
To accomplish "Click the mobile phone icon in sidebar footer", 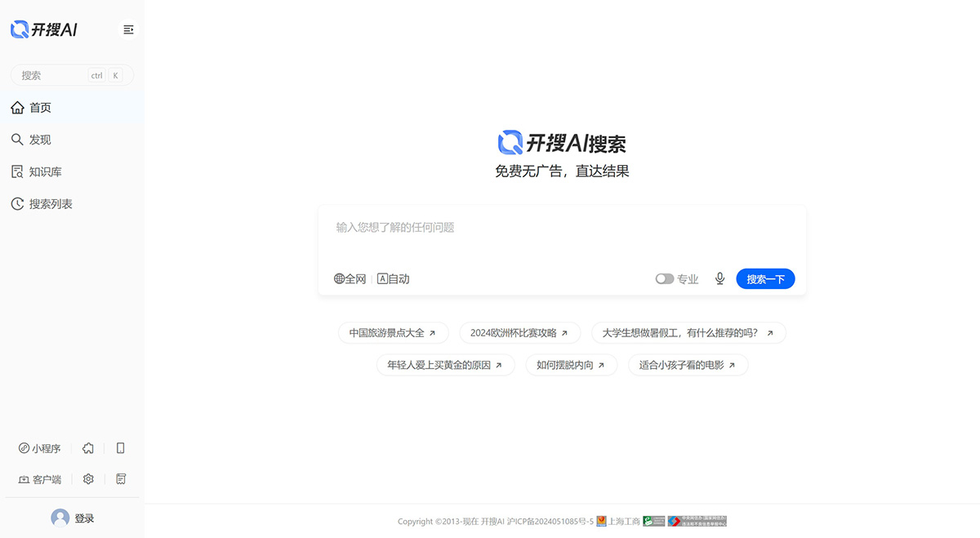I will coord(120,447).
